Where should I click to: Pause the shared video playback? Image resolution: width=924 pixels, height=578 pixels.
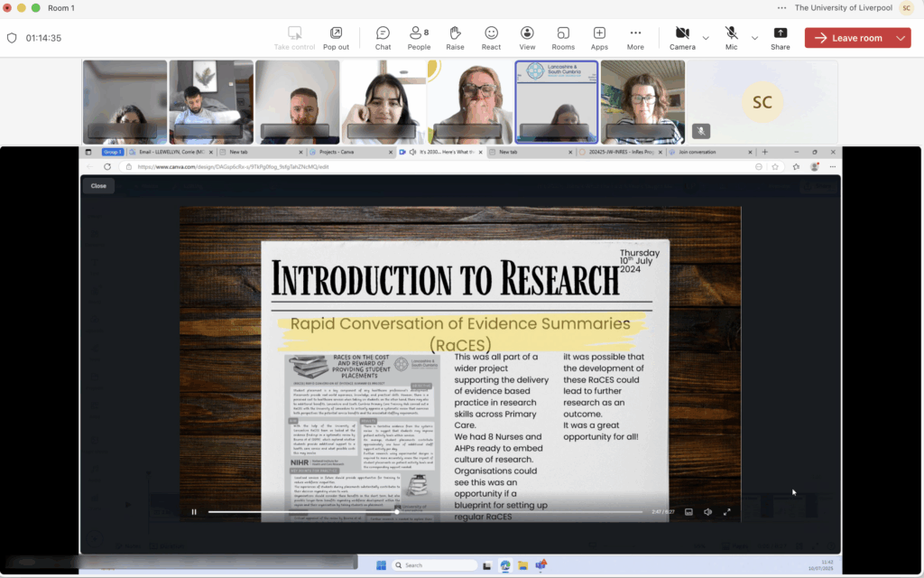coord(194,512)
